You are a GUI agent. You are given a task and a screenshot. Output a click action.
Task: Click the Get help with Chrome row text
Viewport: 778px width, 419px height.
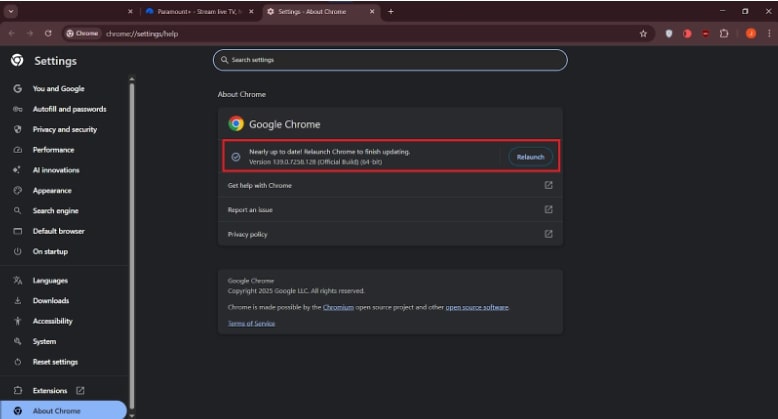tap(259, 185)
